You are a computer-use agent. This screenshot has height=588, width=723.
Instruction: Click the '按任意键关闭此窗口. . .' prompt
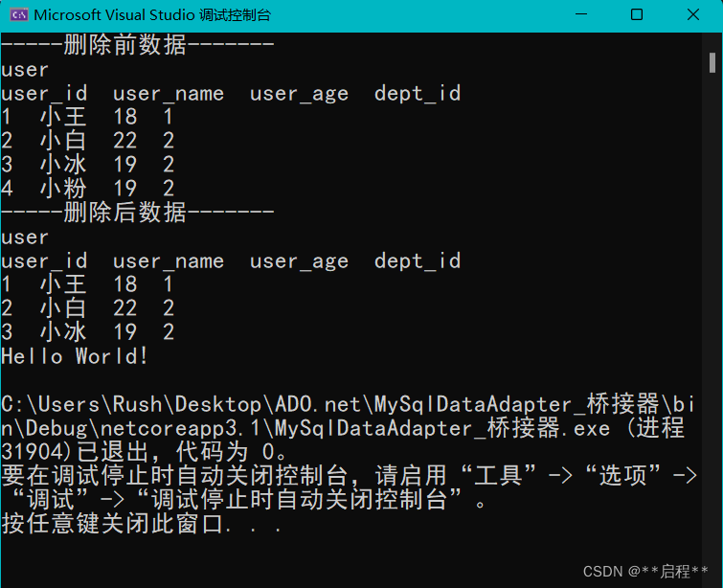(x=142, y=525)
